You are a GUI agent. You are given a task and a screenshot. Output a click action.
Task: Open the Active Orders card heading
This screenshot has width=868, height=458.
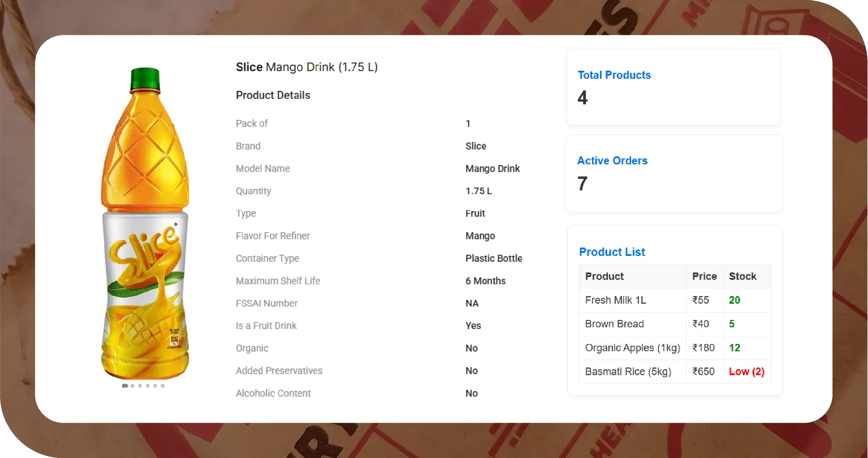(612, 161)
